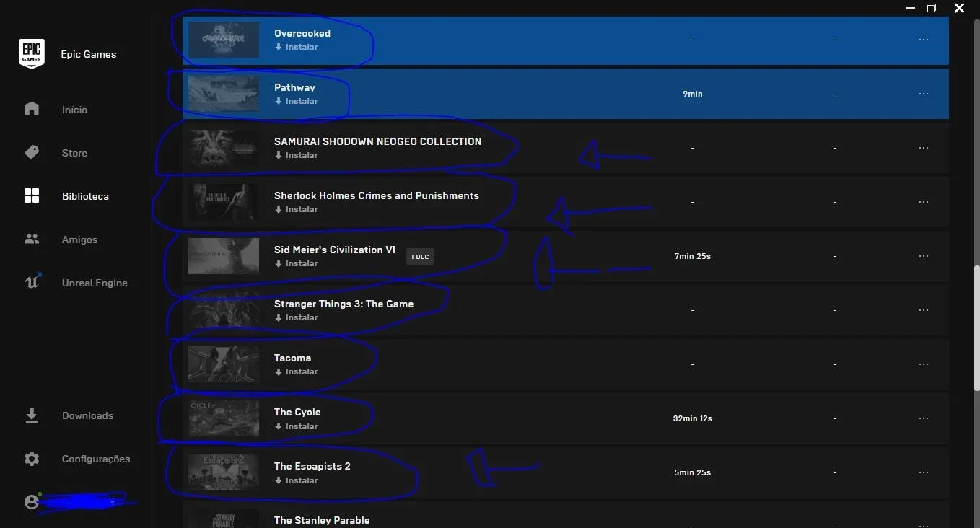The image size is (980, 528).
Task: Click the Biblioteca grid icon
Action: [32, 195]
